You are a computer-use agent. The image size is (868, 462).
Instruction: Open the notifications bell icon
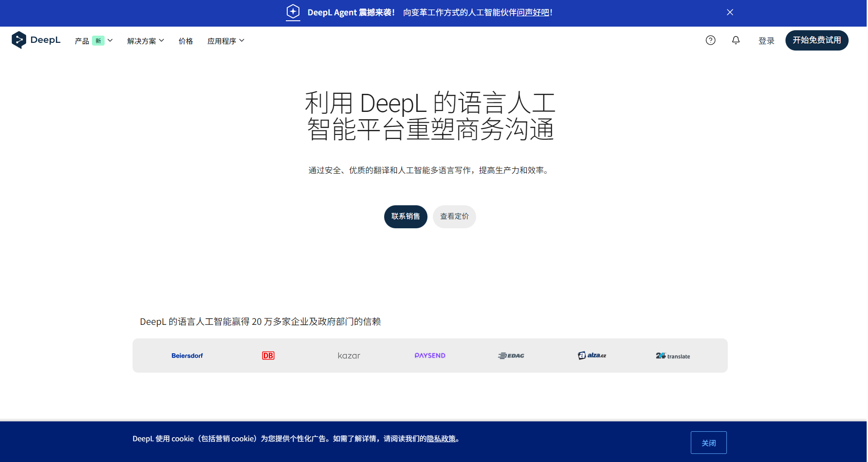(x=735, y=40)
